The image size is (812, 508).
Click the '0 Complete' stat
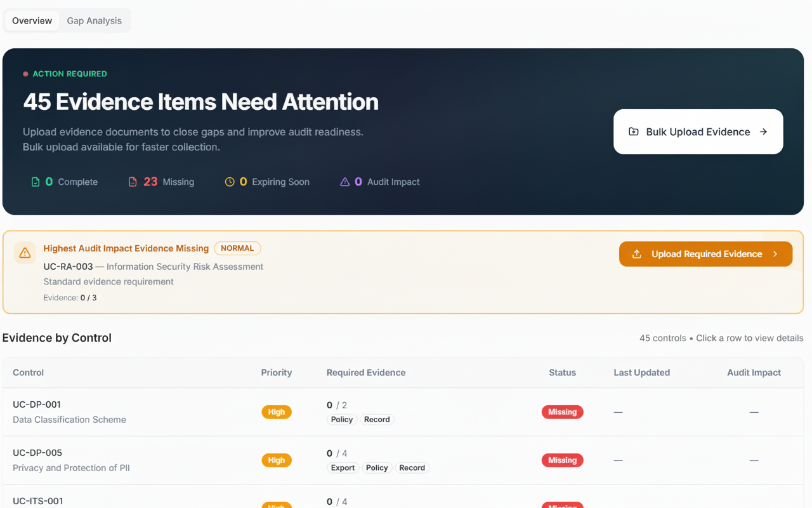(65, 182)
